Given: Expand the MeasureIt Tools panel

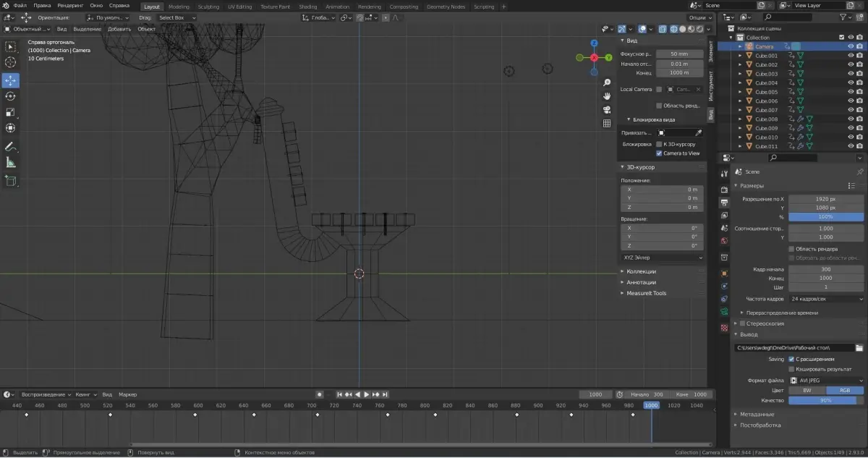Looking at the screenshot, I should tap(623, 293).
